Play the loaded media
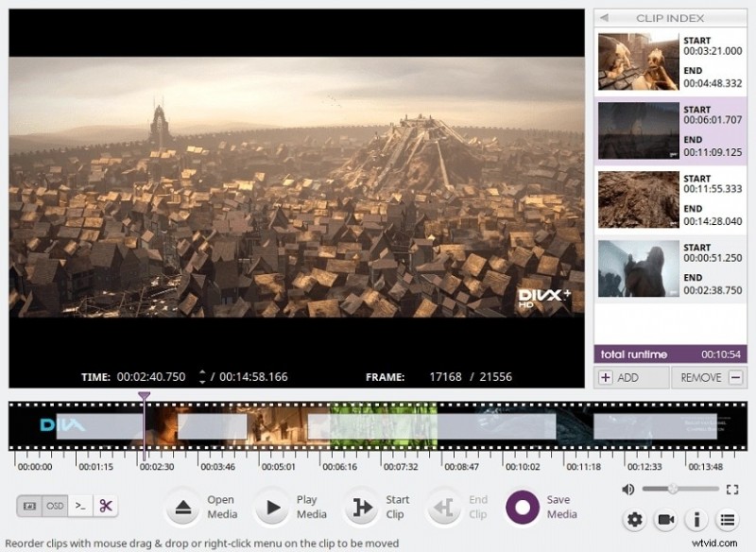Image resolution: width=756 pixels, height=552 pixels. coord(272,507)
